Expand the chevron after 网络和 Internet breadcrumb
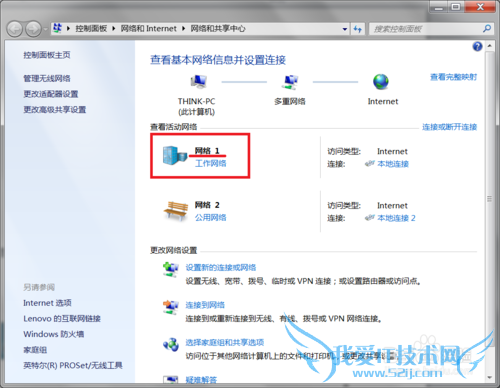Screen dimensions: 500x388 [183, 29]
